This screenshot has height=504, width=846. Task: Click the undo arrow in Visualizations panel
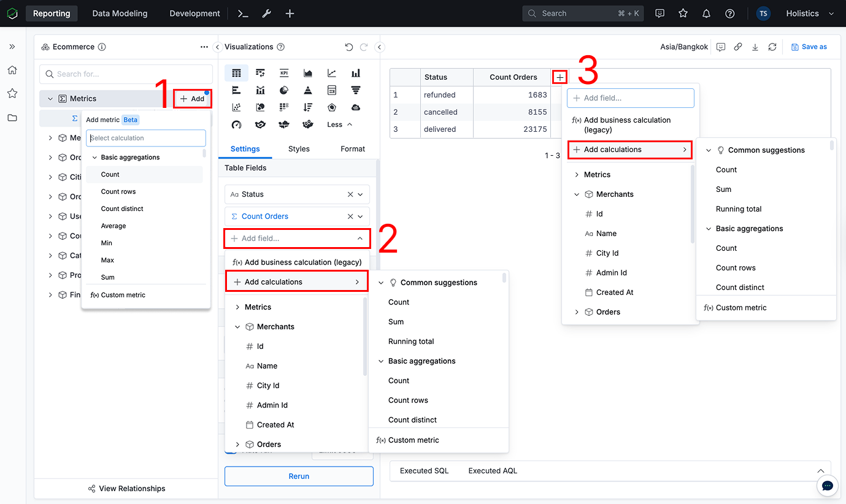tap(349, 47)
